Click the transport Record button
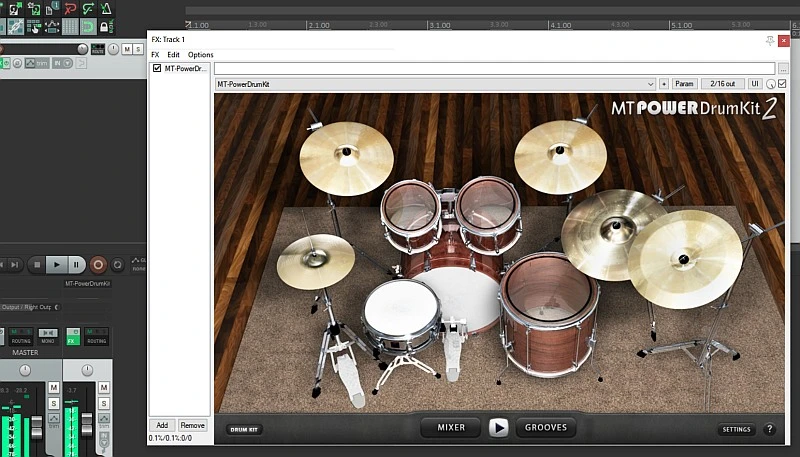800x457 pixels. coord(98,265)
